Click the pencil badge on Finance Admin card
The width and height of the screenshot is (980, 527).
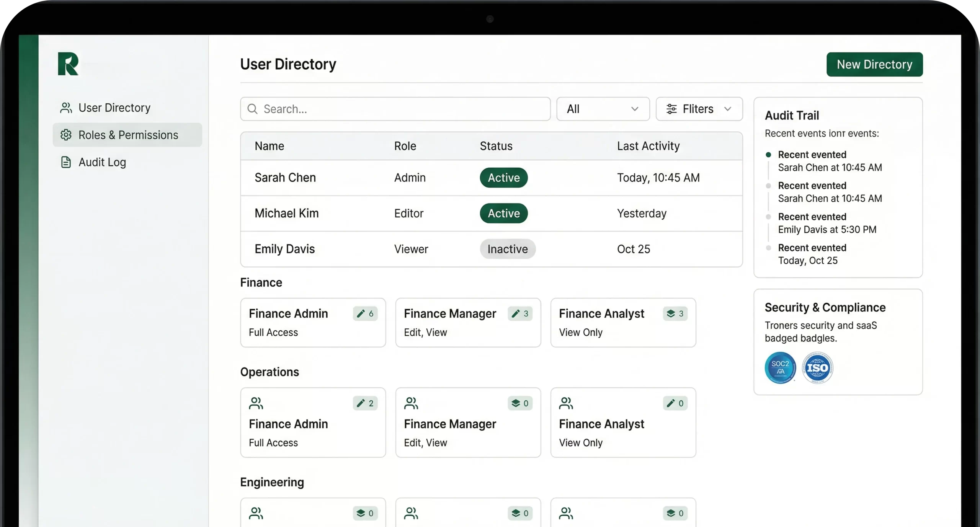tap(365, 313)
